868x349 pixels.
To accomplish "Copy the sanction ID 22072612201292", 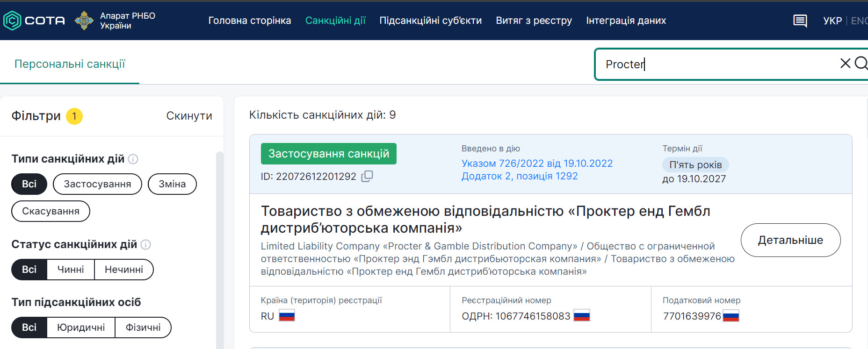I will pyautogui.click(x=367, y=176).
